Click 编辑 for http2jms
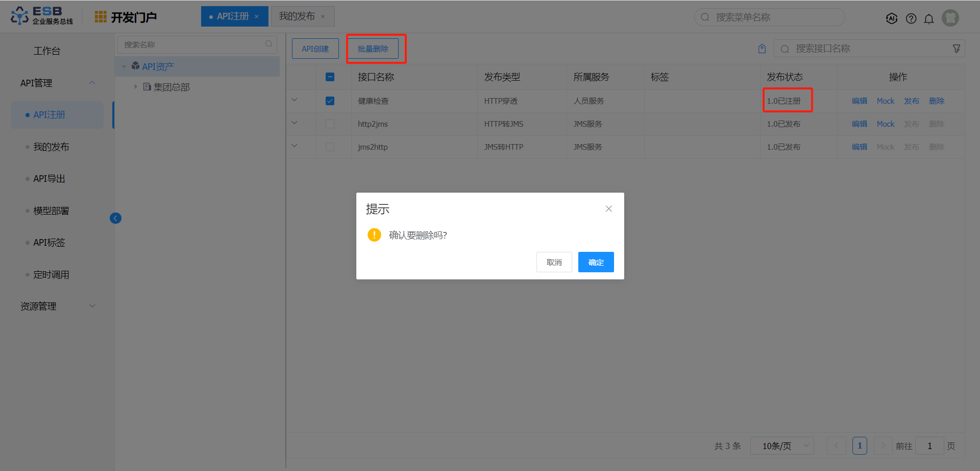The width and height of the screenshot is (980, 471). click(860, 124)
